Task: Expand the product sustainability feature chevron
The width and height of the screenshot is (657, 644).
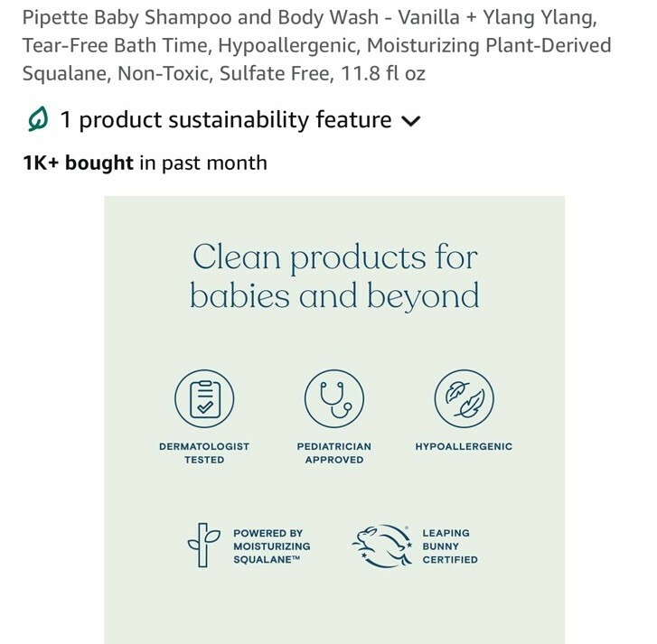Action: point(410,121)
